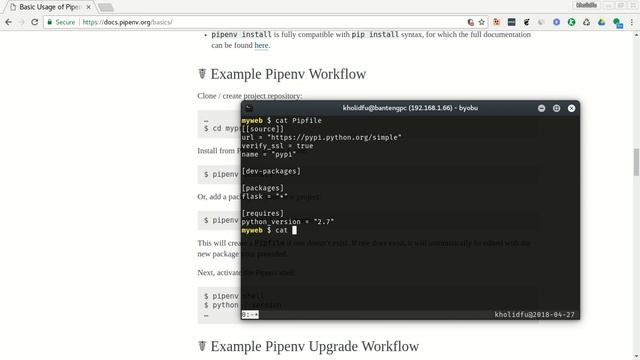Click the terminal window menu icon
The image size is (640, 360).
(249, 108)
